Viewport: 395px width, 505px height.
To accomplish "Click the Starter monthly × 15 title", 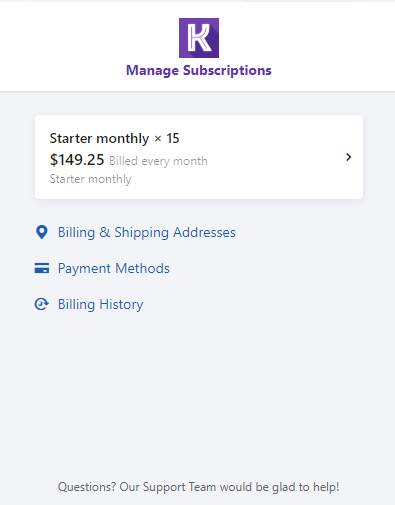I will click(115, 138).
